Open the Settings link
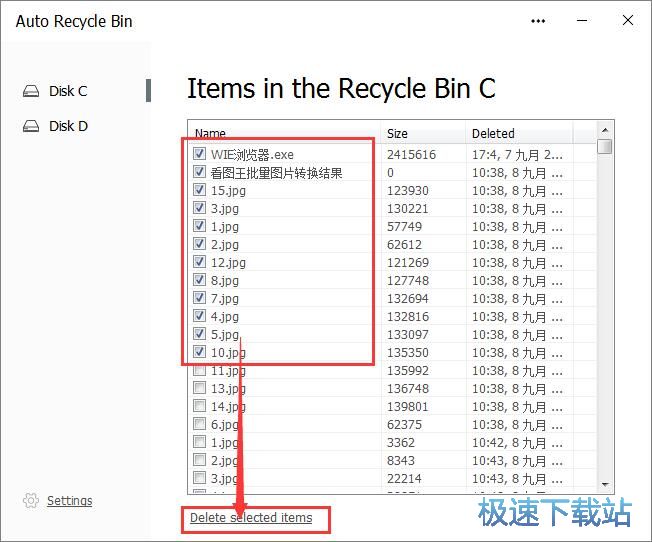This screenshot has width=652, height=542. click(x=69, y=500)
